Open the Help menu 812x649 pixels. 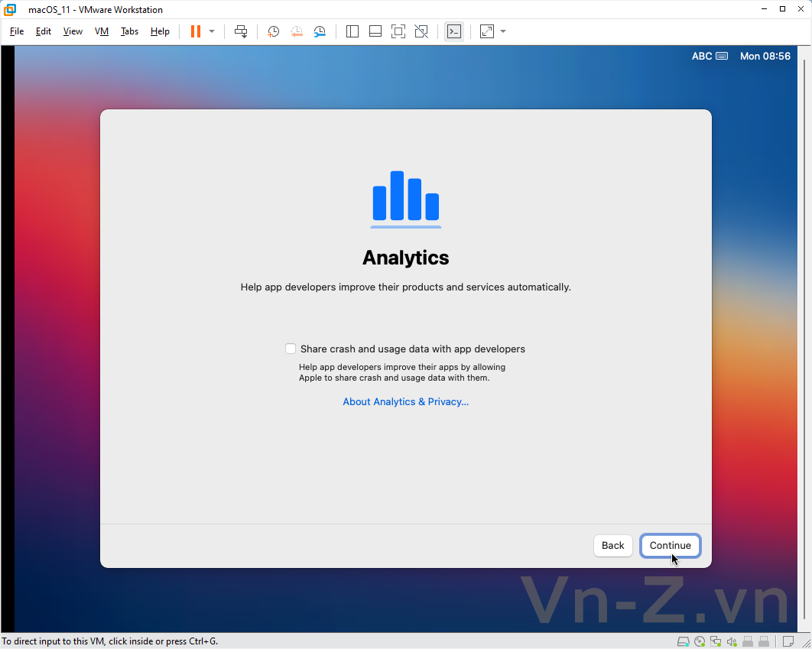click(x=160, y=31)
